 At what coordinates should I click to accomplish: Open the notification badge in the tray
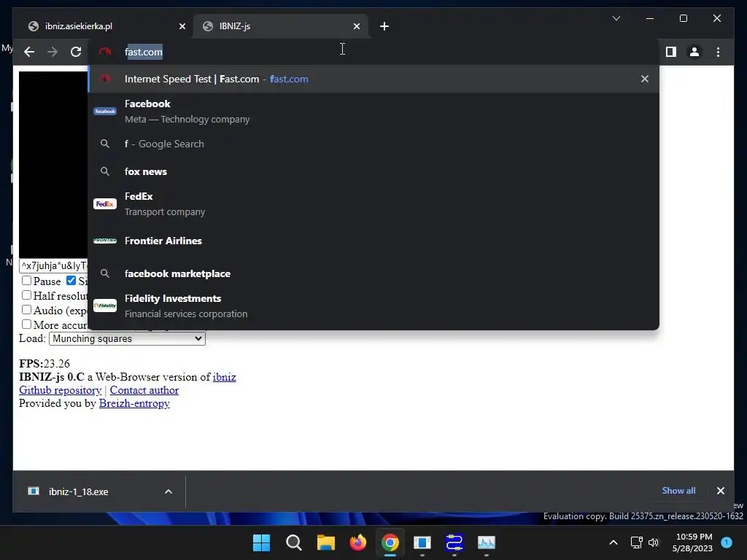727,542
